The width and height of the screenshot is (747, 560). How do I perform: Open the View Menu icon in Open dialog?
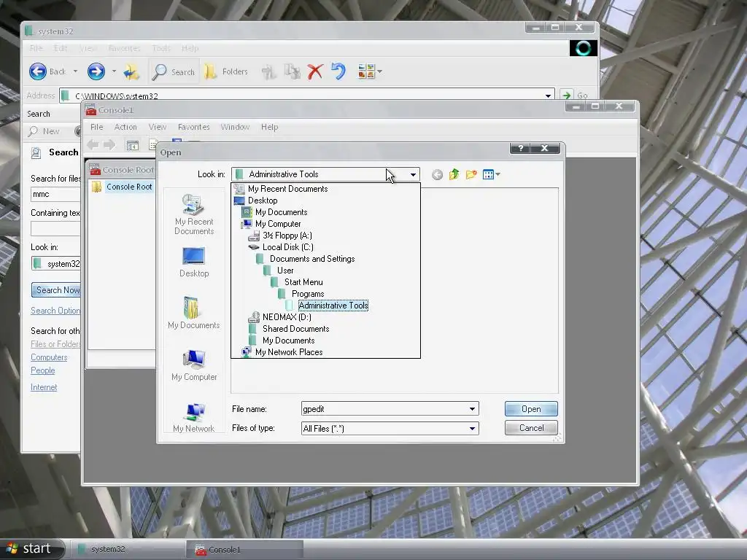[491, 175]
